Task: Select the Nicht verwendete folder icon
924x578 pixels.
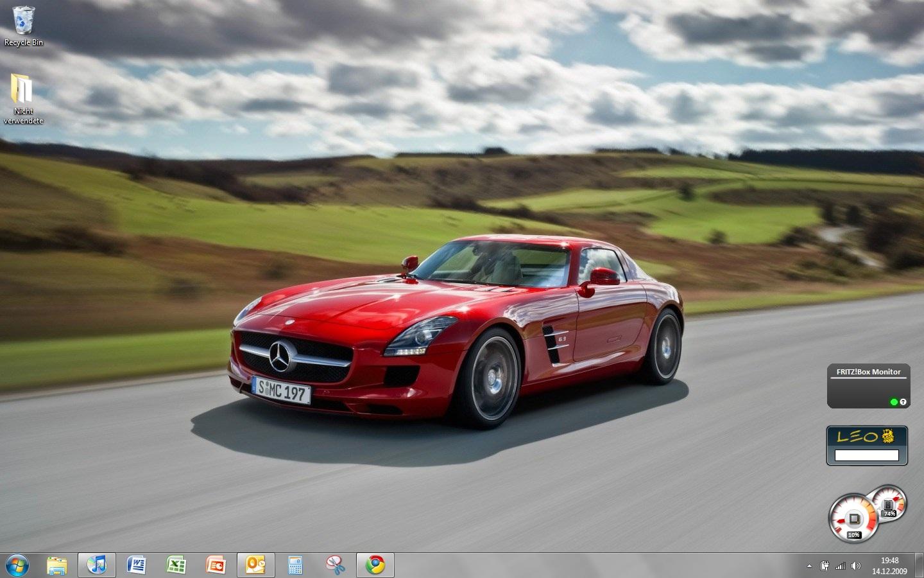Action: [24, 98]
